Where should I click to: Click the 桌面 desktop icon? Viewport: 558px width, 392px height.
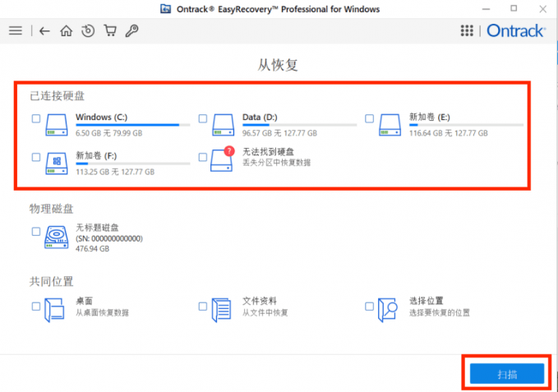[54, 310]
